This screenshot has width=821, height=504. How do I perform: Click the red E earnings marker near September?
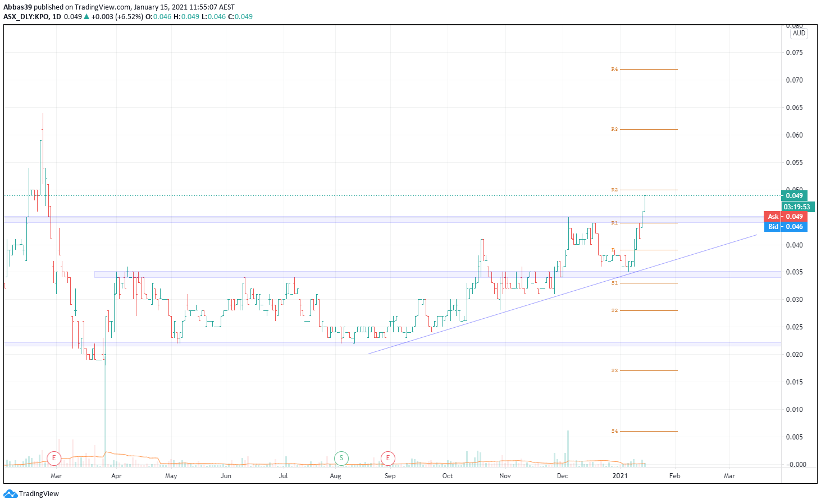tap(388, 459)
